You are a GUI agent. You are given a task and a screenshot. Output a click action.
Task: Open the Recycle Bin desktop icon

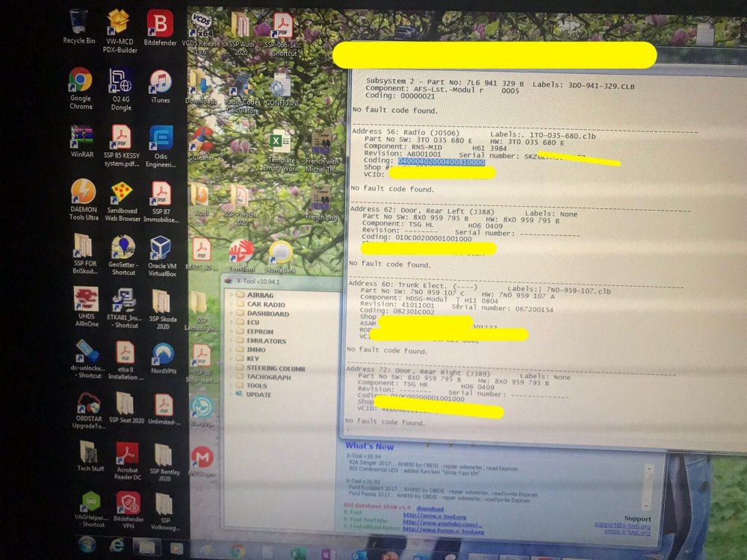(x=78, y=27)
